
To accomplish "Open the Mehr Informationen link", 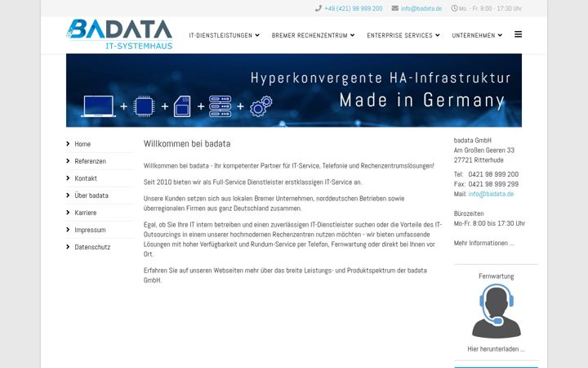I will point(483,243).
